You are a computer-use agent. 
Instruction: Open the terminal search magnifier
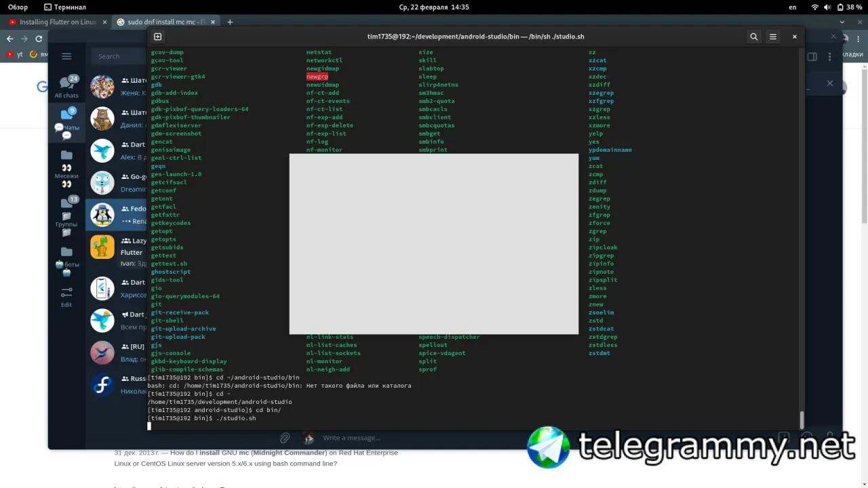tap(753, 37)
